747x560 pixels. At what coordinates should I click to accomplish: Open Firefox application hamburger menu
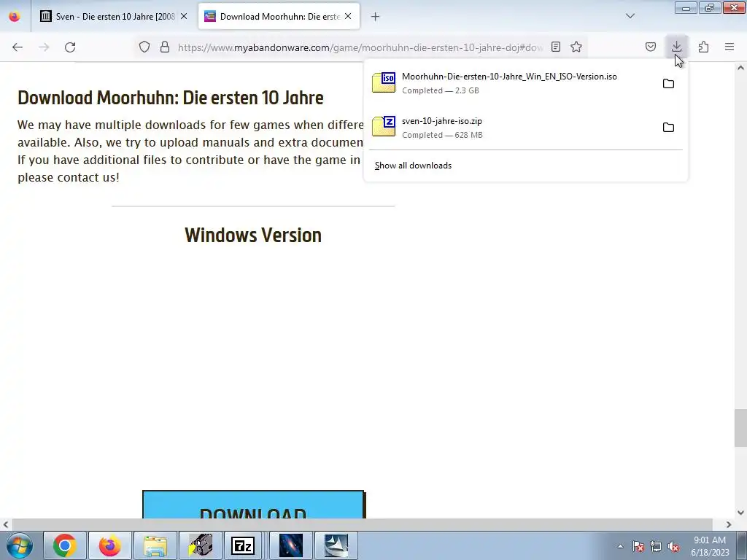pos(729,47)
